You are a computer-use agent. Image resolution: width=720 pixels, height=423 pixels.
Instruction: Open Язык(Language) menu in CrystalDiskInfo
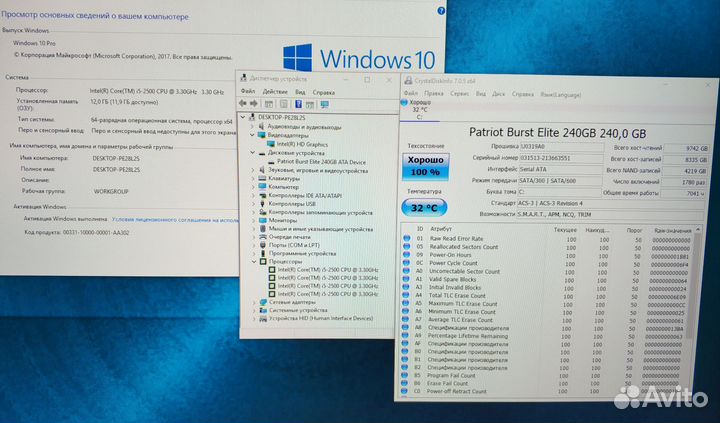click(x=561, y=95)
